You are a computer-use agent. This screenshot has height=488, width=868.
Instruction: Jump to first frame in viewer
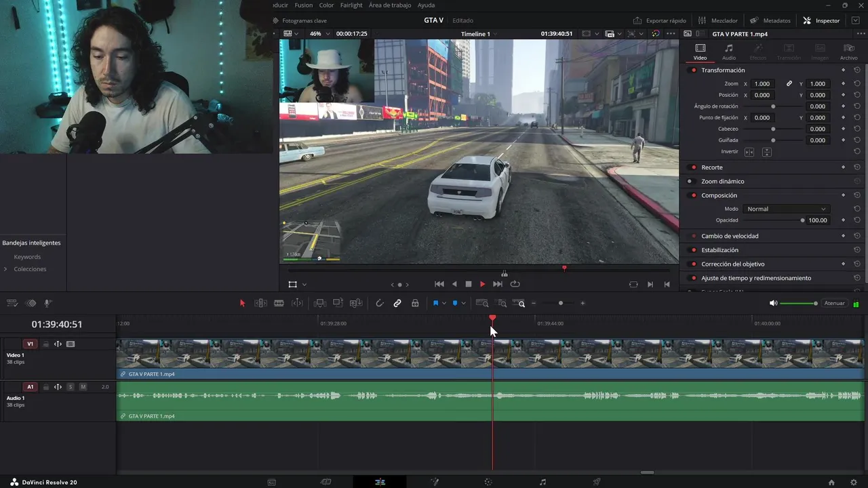coord(439,284)
